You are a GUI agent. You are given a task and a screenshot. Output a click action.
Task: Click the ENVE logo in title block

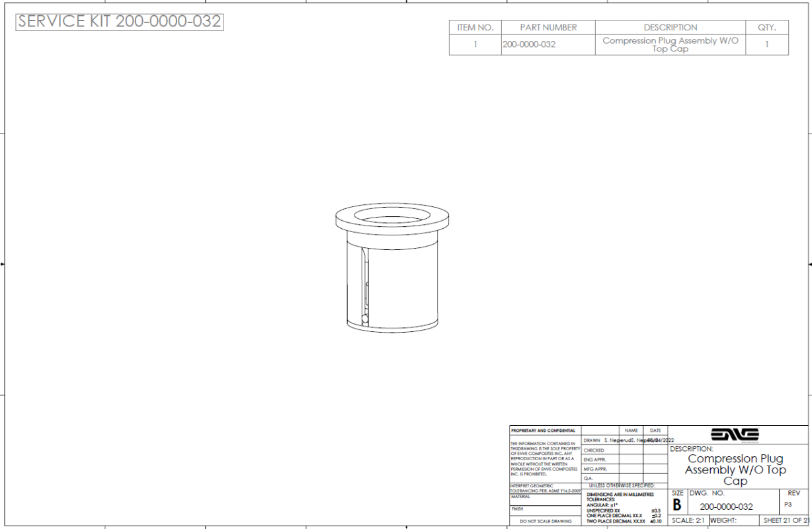click(735, 434)
